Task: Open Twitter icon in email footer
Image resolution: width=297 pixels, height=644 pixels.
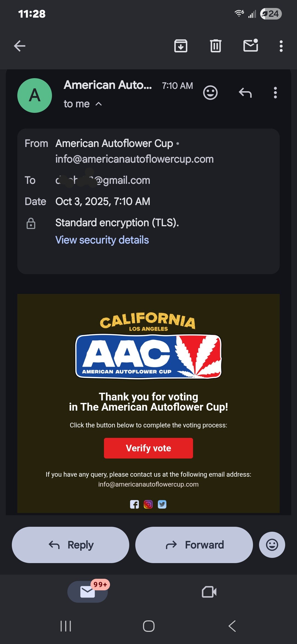Action: (x=162, y=504)
